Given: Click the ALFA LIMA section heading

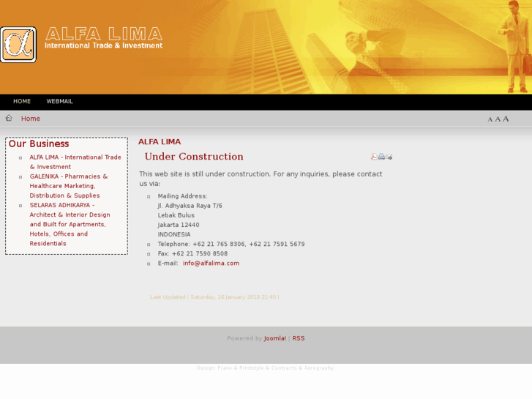Looking at the screenshot, I should 160,142.
